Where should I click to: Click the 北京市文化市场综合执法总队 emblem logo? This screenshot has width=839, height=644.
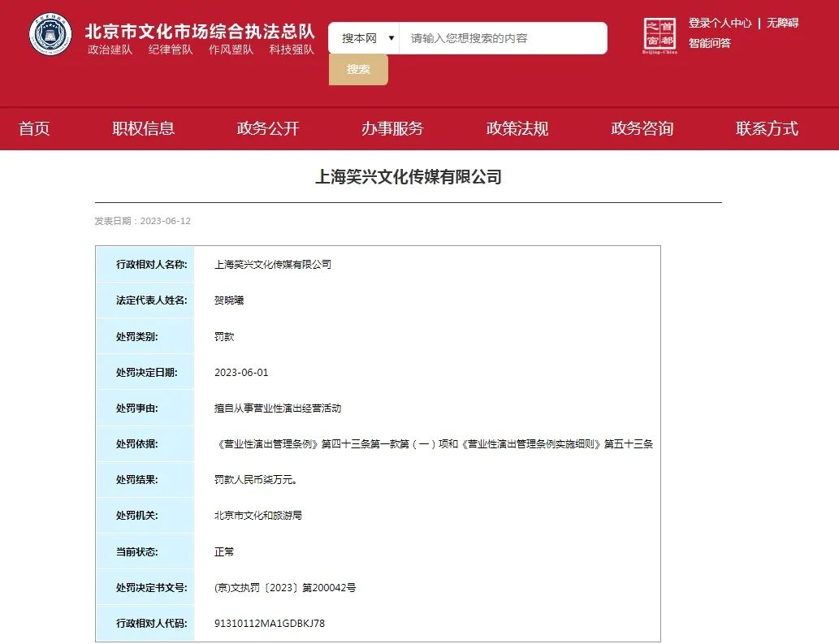[50, 34]
